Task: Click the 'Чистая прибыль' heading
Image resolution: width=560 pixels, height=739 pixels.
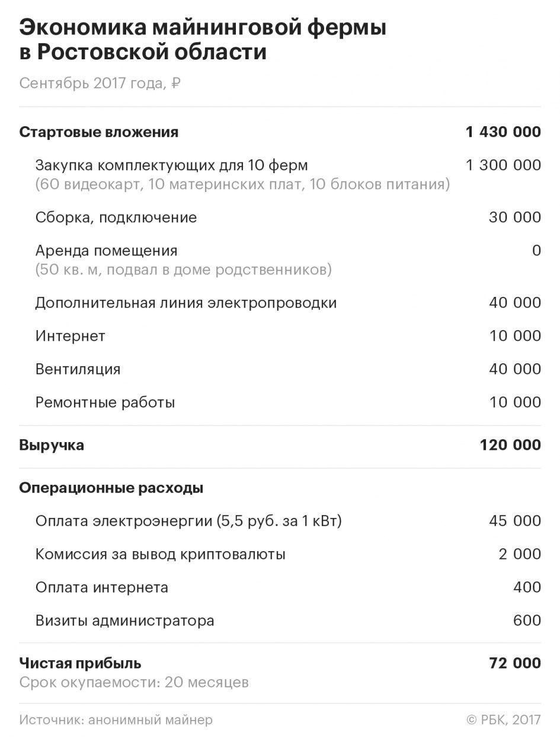Action: (80, 663)
